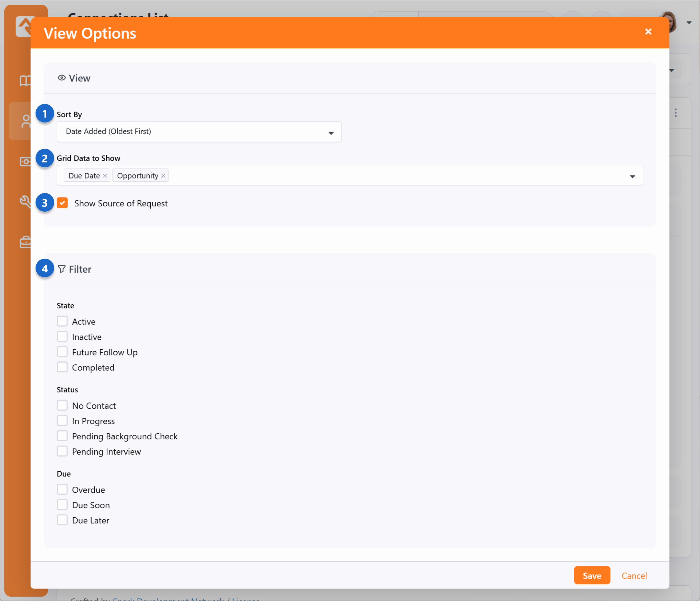Enable the Active state filter

(x=63, y=321)
